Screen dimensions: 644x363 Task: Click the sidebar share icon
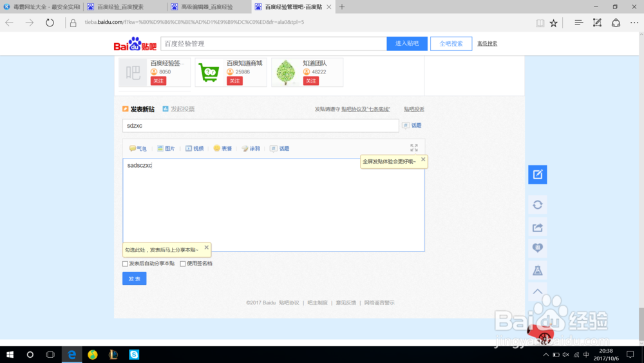pyautogui.click(x=538, y=228)
